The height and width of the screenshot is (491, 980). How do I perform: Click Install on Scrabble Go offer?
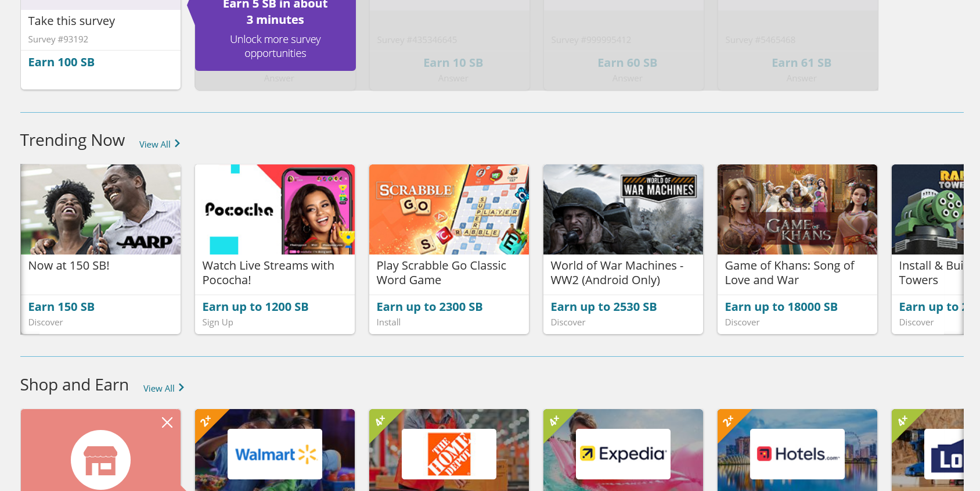(x=388, y=322)
